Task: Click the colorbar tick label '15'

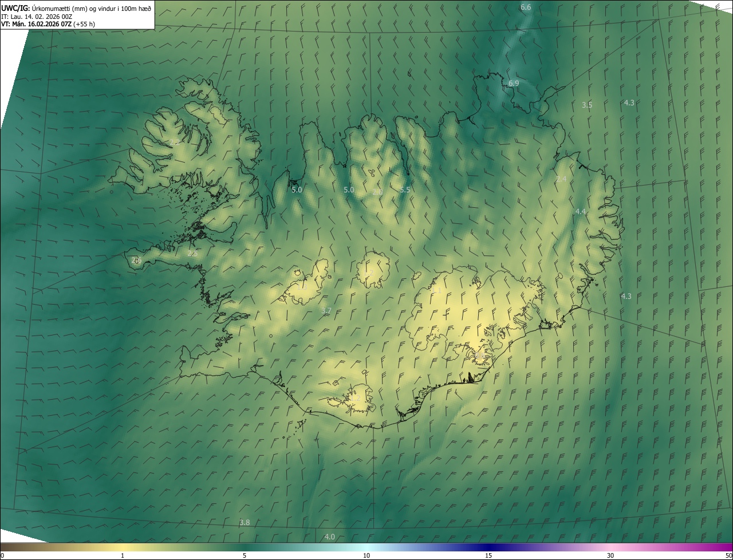Action: 488,555
